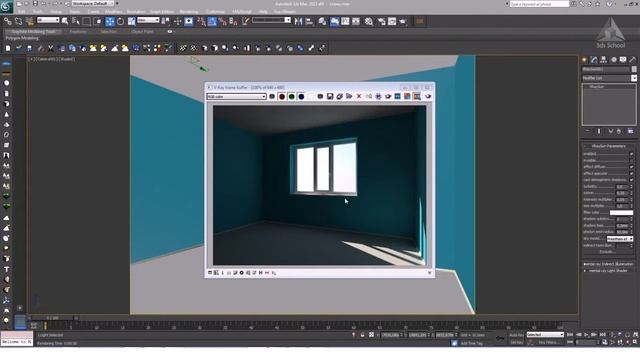
Task: Click the Exclude button in VRaySun Parameters
Action: click(608, 252)
